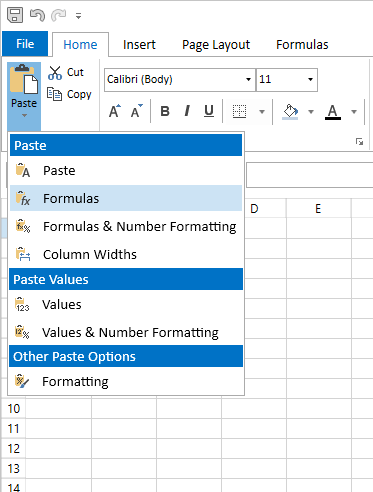Expand the font size dropdown arrow
This screenshot has width=373, height=492.
coord(310,80)
